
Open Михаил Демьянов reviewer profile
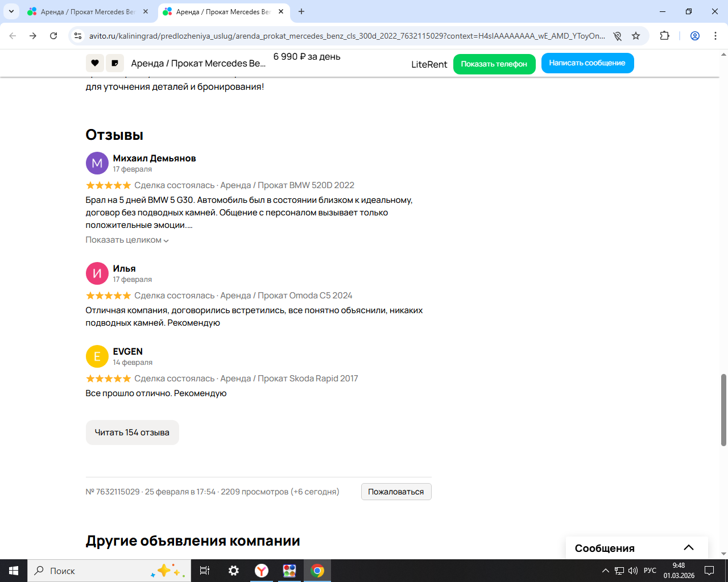point(155,158)
